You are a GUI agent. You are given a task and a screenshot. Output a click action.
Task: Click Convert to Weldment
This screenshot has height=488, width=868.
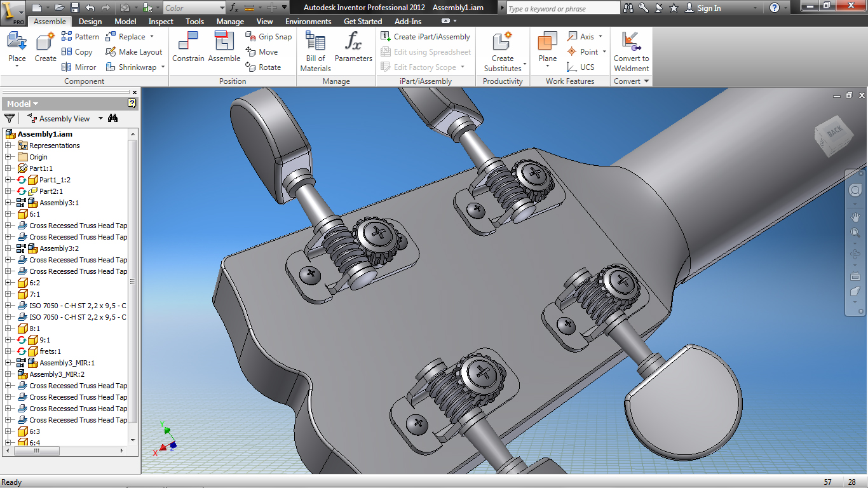(631, 51)
